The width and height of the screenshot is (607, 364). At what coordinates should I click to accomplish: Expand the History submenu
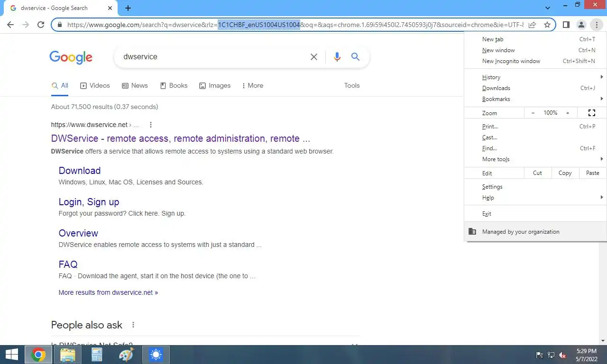coord(535,77)
